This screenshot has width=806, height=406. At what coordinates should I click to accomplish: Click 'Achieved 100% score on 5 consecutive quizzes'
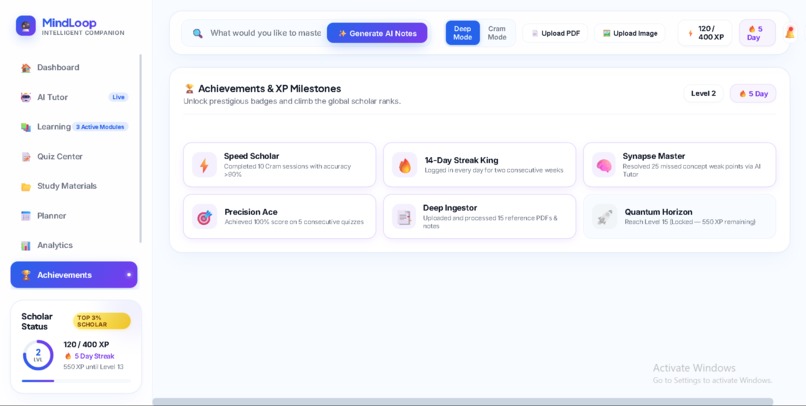coord(294,222)
